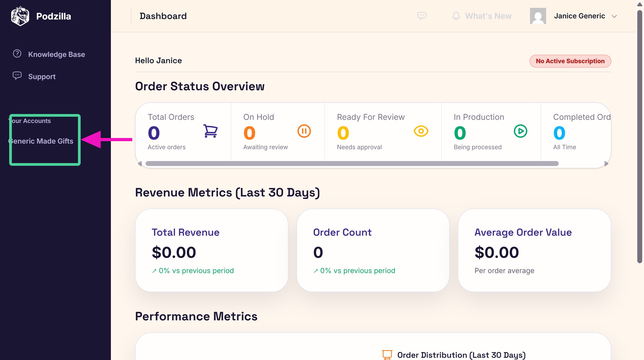Click the Knowledge Base question mark icon
This screenshot has height=360, width=644.
[x=17, y=54]
